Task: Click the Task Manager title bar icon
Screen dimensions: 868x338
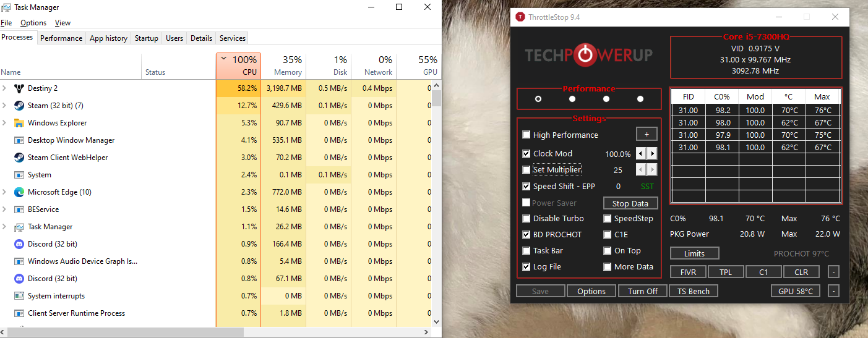Action: (x=6, y=7)
